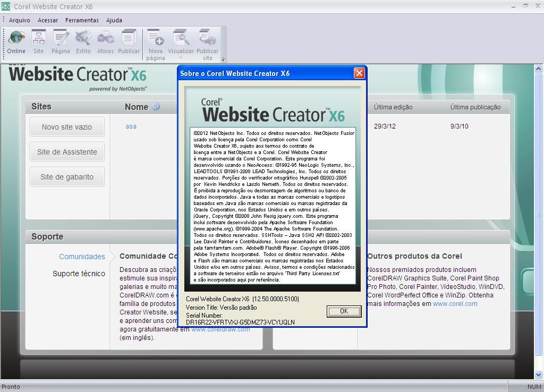Add a page with Nova página icon
The width and height of the screenshot is (544, 392).
click(x=156, y=38)
